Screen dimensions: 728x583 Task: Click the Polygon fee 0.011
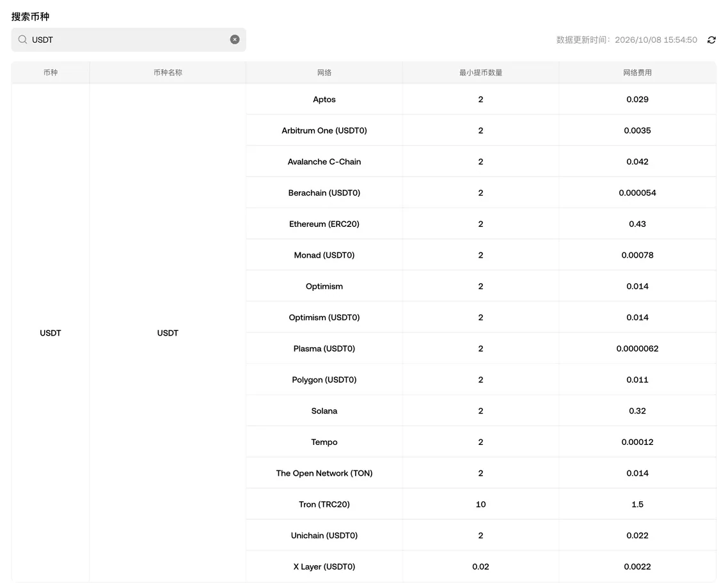[637, 379]
